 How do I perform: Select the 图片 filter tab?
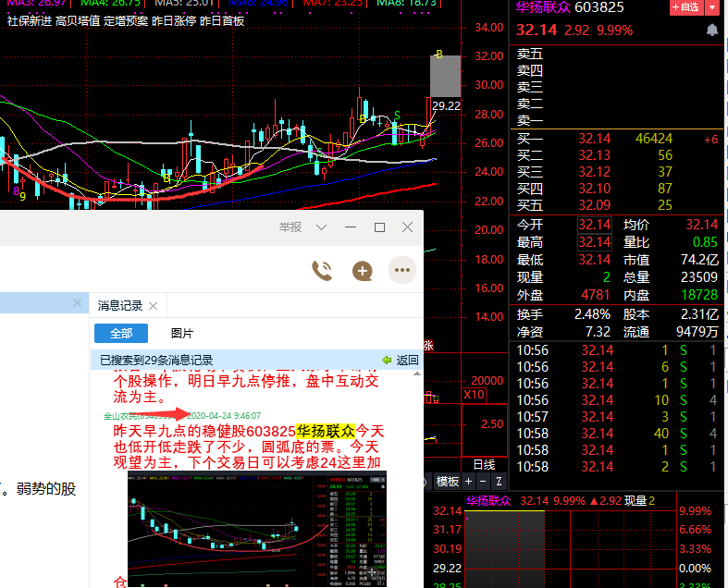[x=182, y=333]
